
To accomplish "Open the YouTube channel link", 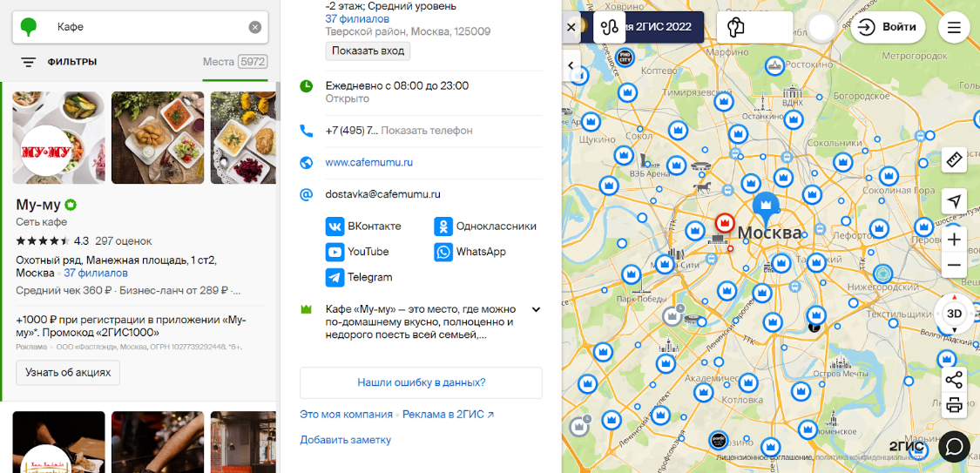I will 357,252.
